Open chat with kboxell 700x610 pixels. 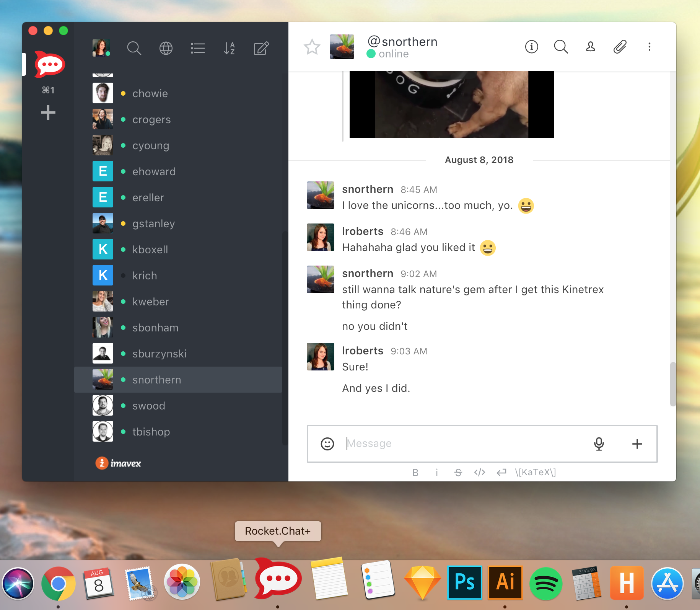pyautogui.click(x=178, y=250)
